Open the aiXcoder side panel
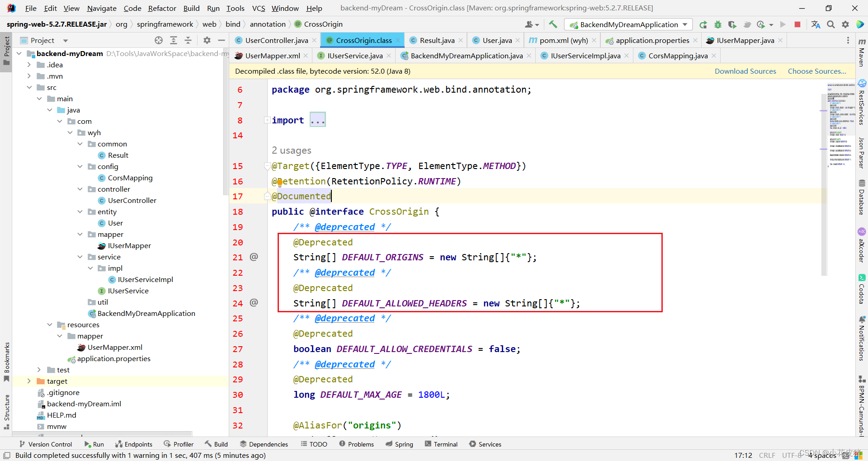Image resolution: width=868 pixels, height=461 pixels. click(x=862, y=245)
